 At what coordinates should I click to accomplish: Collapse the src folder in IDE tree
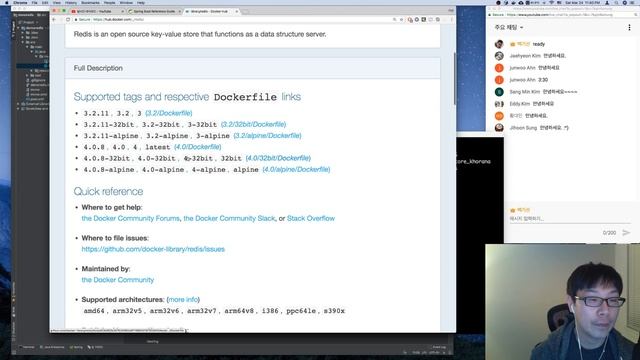23,42
